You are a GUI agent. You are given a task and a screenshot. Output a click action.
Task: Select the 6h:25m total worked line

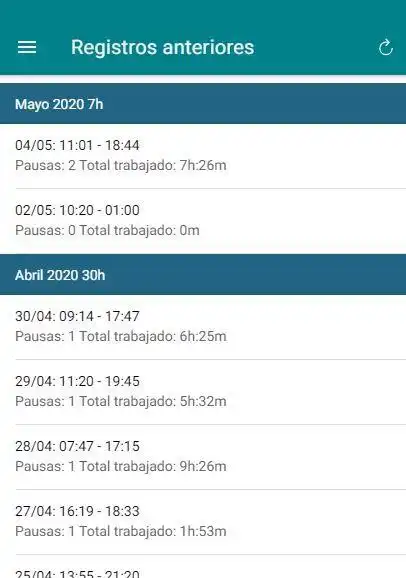(x=121, y=336)
